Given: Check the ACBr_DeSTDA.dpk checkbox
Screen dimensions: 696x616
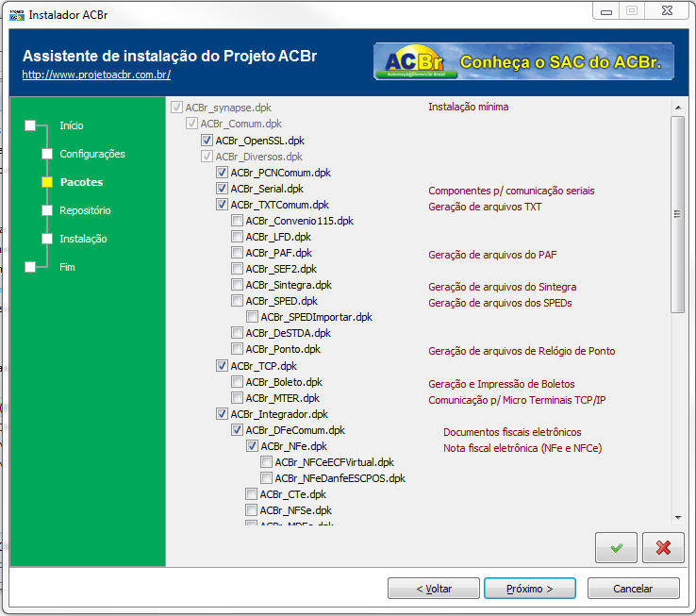Looking at the screenshot, I should [x=237, y=333].
